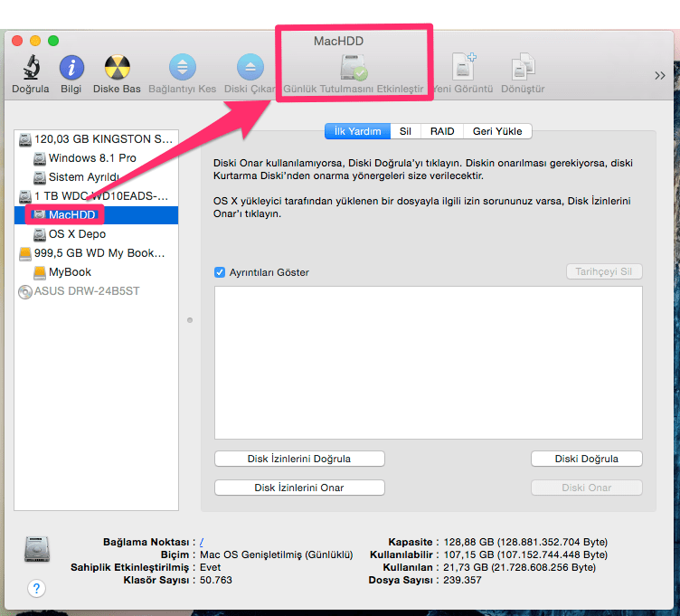Click the Diski Çıkar eject icon
The width and height of the screenshot is (680, 616).
click(x=250, y=67)
